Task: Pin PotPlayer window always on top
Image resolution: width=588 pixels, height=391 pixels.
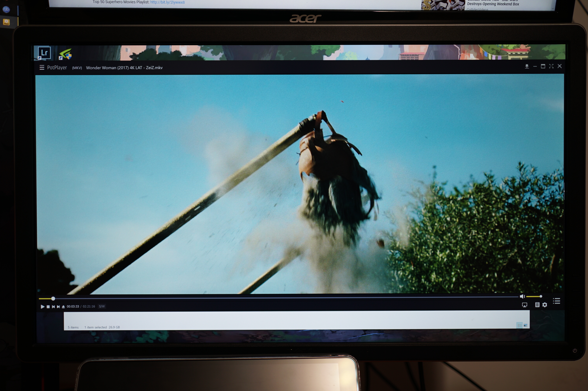Action: (527, 66)
